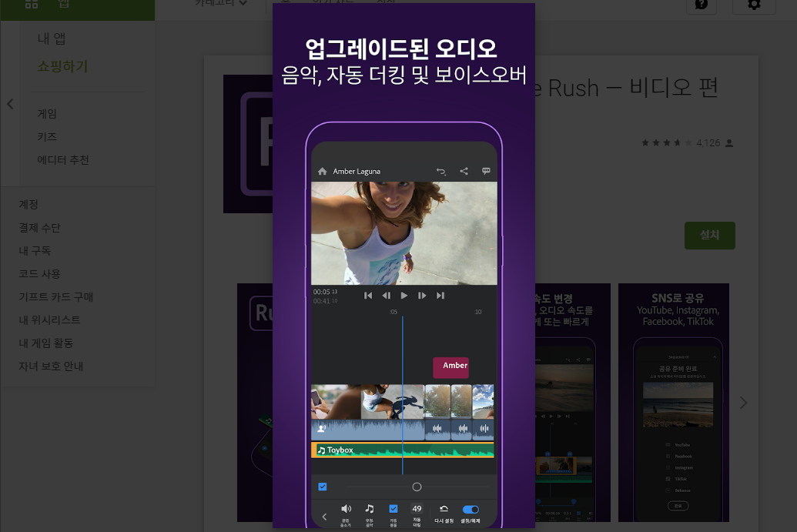Click the 4,126 star rating
Image resolution: width=797 pixels, height=532 pixels.
[x=687, y=143]
